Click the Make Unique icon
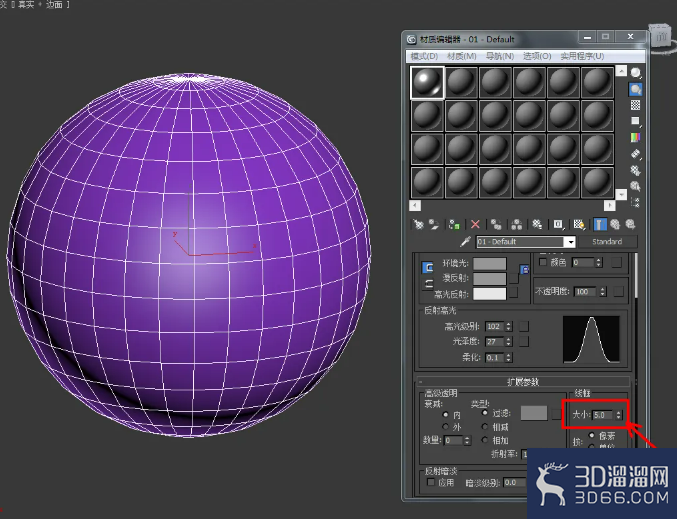Viewport: 677px width, 519px height. tap(516, 225)
